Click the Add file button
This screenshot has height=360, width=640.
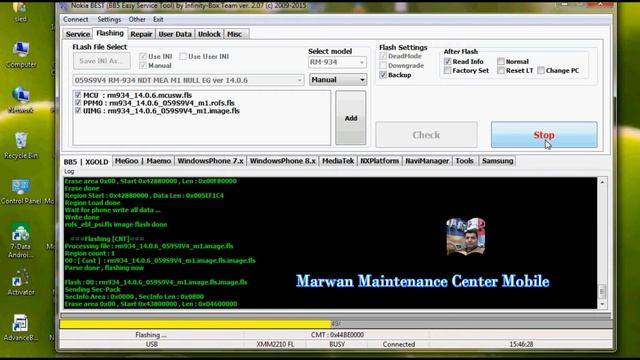pos(351,118)
